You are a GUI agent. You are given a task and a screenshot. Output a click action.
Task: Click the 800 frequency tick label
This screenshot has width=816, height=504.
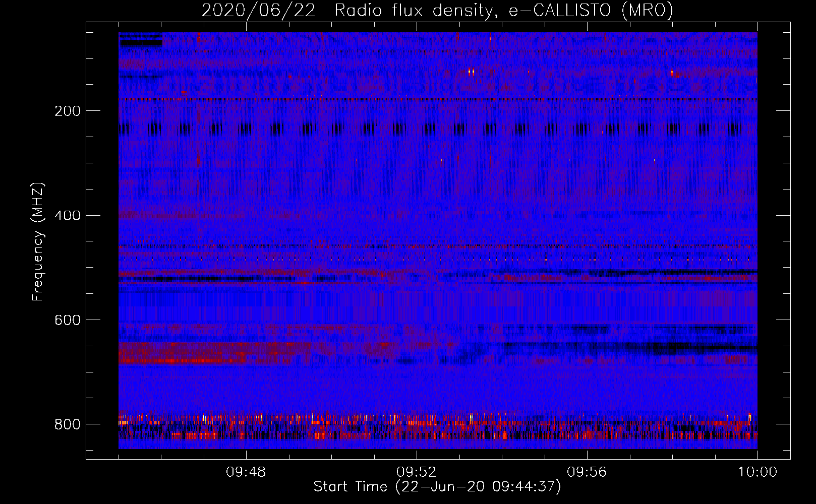(68, 425)
